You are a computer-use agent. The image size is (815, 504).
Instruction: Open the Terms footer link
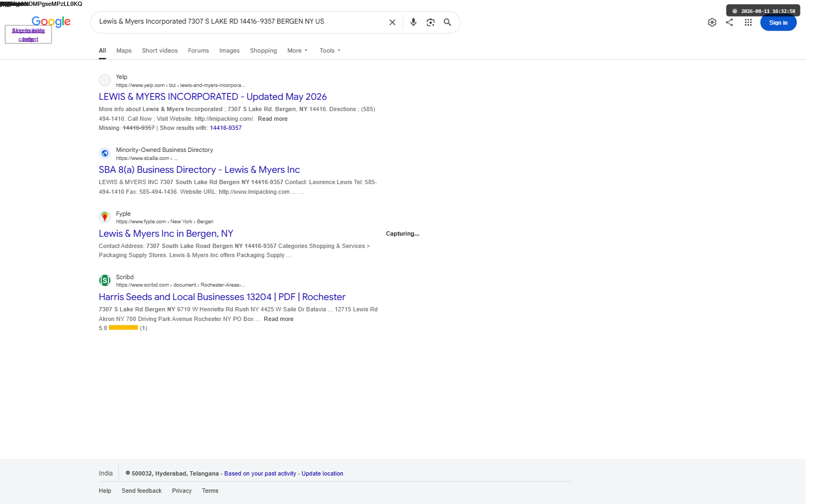(x=210, y=491)
